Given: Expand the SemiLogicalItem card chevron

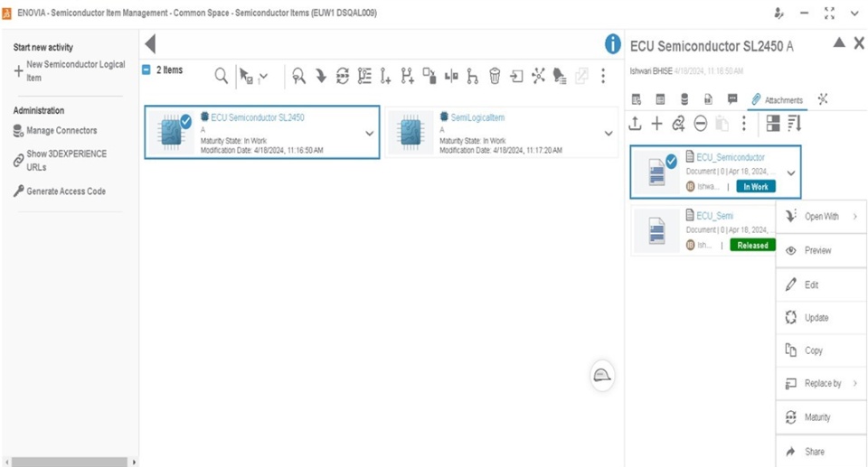Looking at the screenshot, I should (609, 134).
